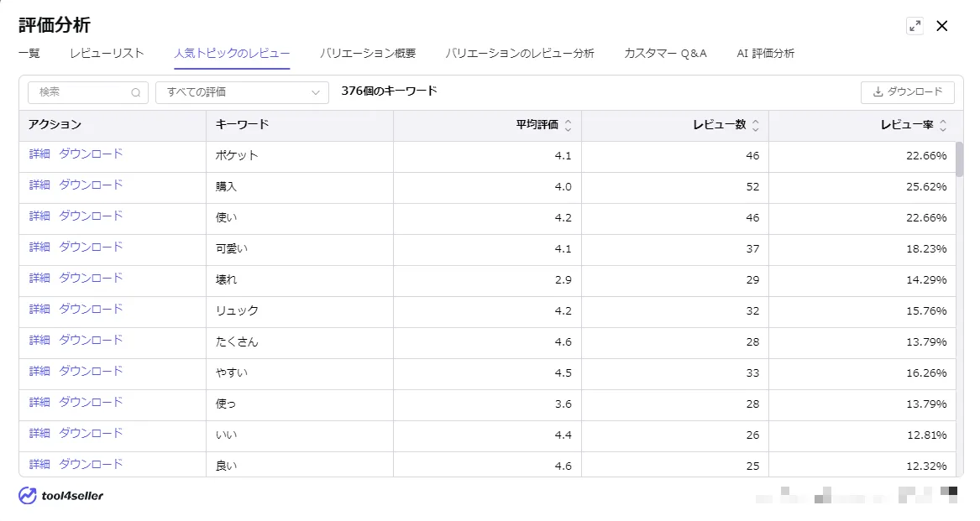The height and width of the screenshot is (521, 980).
Task: Open AI 評価分析 tab
Action: (765, 53)
